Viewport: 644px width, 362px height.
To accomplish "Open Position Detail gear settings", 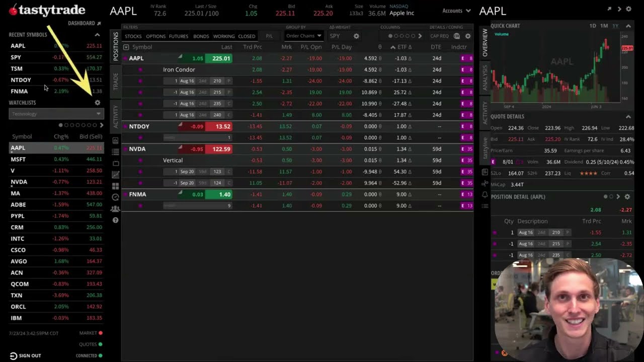I will point(627,197).
